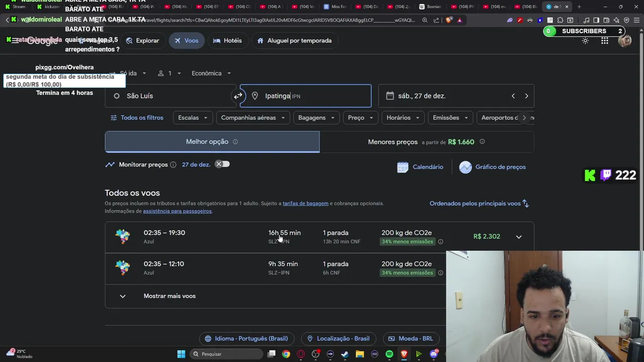Show emissions info for 02:35 – 12:10 flight
Screen dimensions: 644x362
(x=441, y=273)
